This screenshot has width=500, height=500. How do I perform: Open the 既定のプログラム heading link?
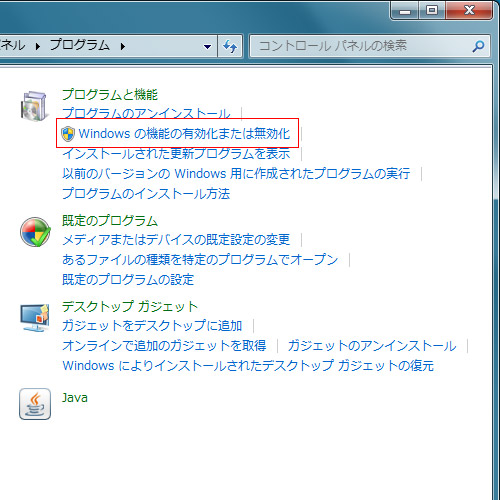(x=110, y=220)
